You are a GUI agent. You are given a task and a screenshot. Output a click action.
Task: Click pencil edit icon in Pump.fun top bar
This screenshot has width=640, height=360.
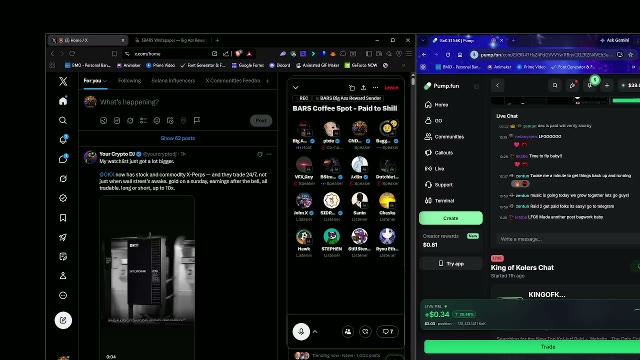coord(572,85)
